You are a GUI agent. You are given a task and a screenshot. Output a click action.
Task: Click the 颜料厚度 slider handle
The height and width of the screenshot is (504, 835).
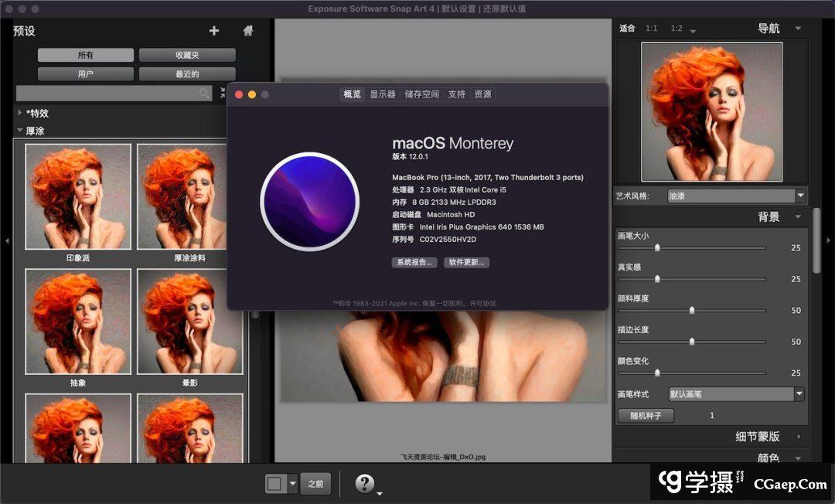(x=692, y=310)
